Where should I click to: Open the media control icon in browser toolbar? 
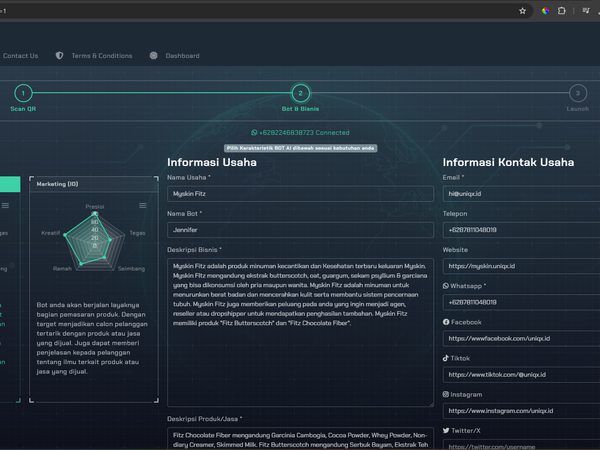click(586, 11)
